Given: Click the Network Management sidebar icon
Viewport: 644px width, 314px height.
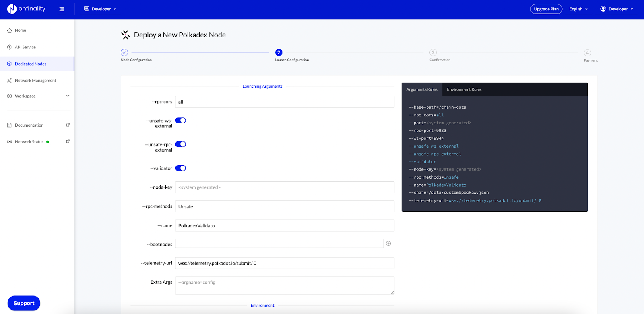Looking at the screenshot, I should click(x=9, y=81).
